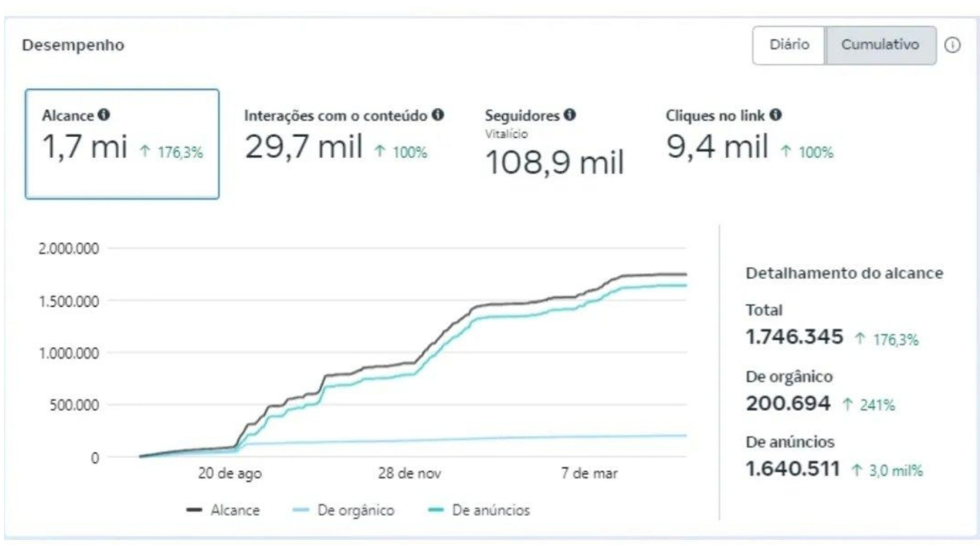Click the 28 de nov axis label
The height and width of the screenshot is (551, 980).
click(x=409, y=473)
